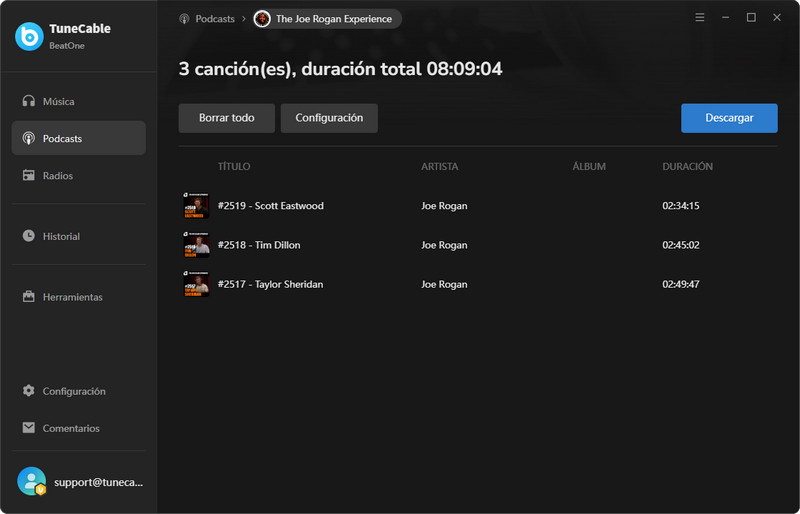This screenshot has height=514, width=800.
Task: Click the toolbox icon beside Herramientas
Action: click(29, 297)
